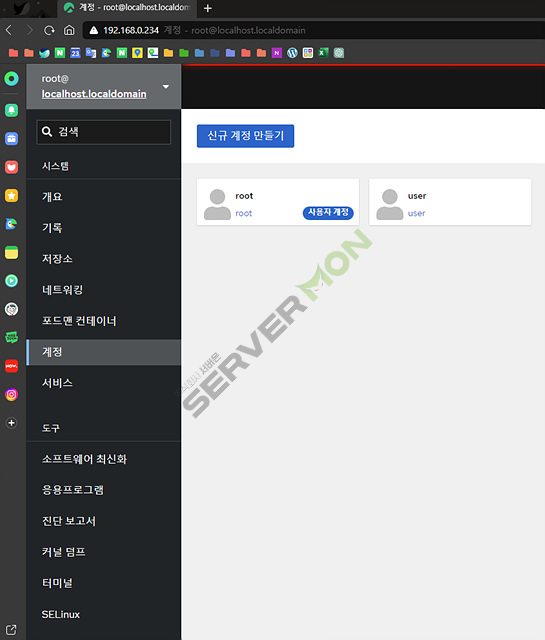The height and width of the screenshot is (640, 545).
Task: Select the 계정 browser tab
Action: pos(127,8)
